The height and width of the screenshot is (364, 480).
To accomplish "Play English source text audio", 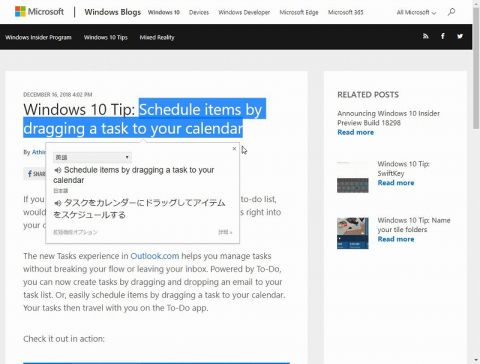I will [58, 170].
